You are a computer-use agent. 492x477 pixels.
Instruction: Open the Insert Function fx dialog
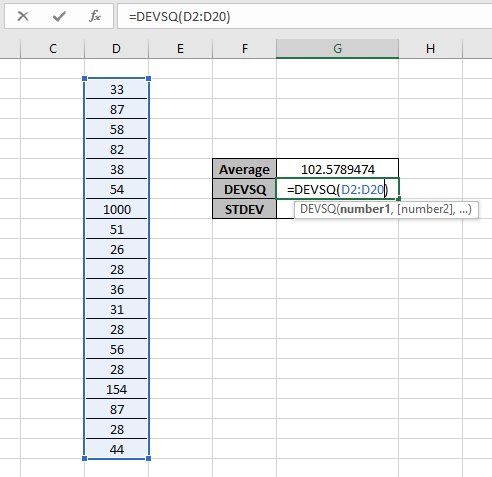[95, 16]
